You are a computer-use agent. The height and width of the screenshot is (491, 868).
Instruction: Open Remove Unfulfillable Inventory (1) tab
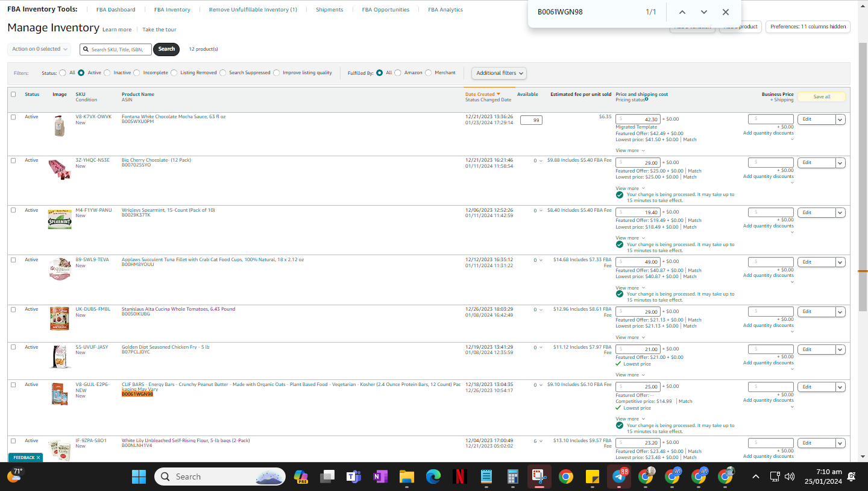pos(253,10)
